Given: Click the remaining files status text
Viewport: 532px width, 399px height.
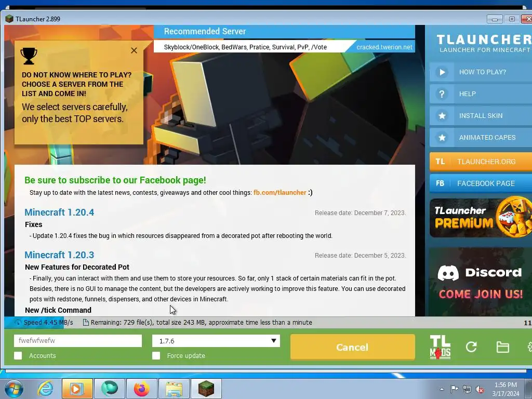Looking at the screenshot, I should (201, 322).
